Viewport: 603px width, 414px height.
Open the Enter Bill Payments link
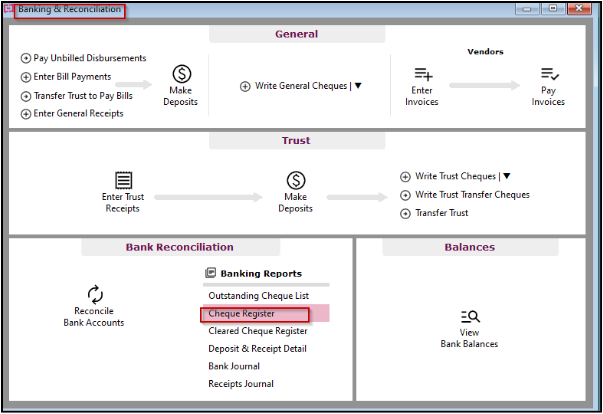[72, 77]
